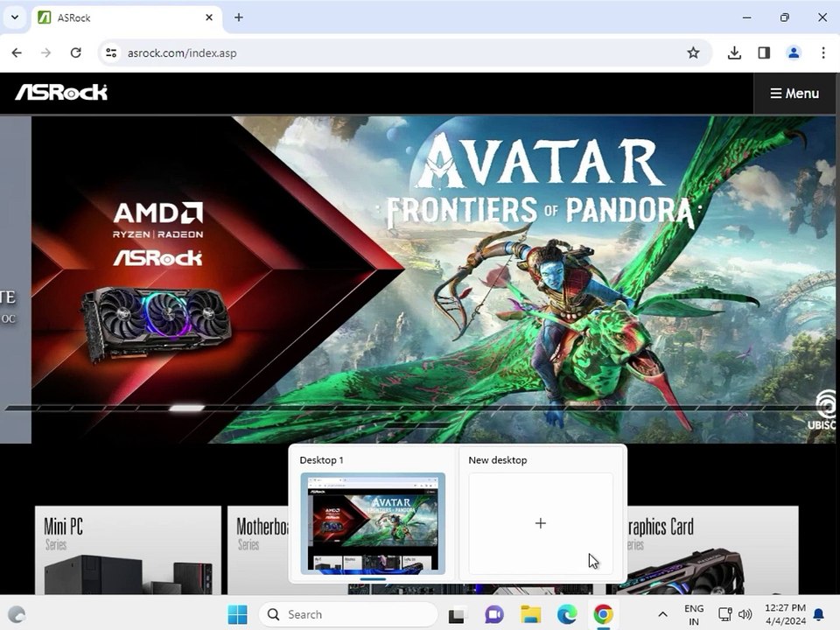This screenshot has width=840, height=630.
Task: Open Chrome downloads
Action: coord(734,52)
